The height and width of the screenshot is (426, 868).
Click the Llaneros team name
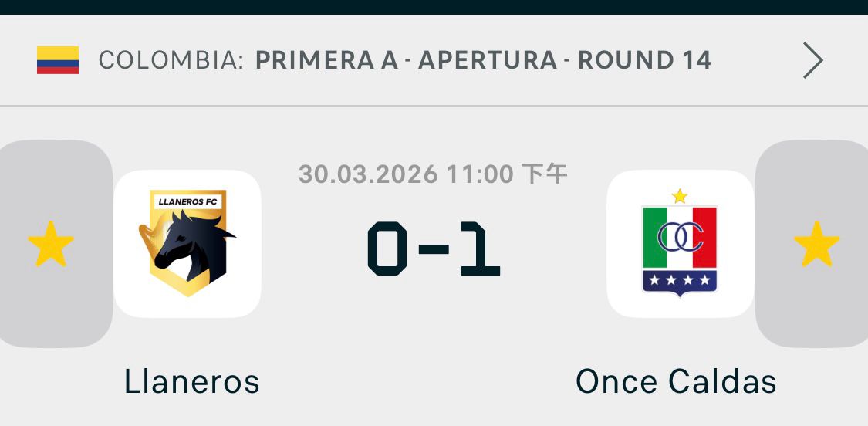(192, 382)
